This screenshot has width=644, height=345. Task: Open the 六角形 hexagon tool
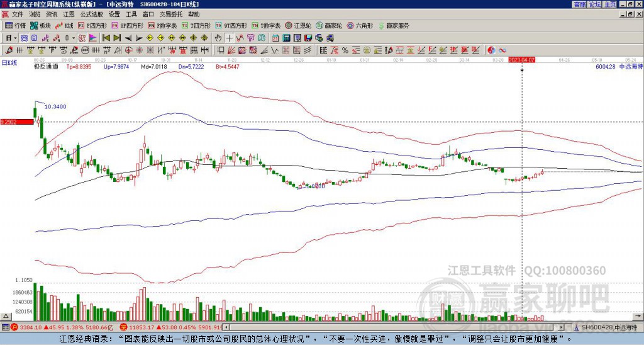click(x=360, y=25)
